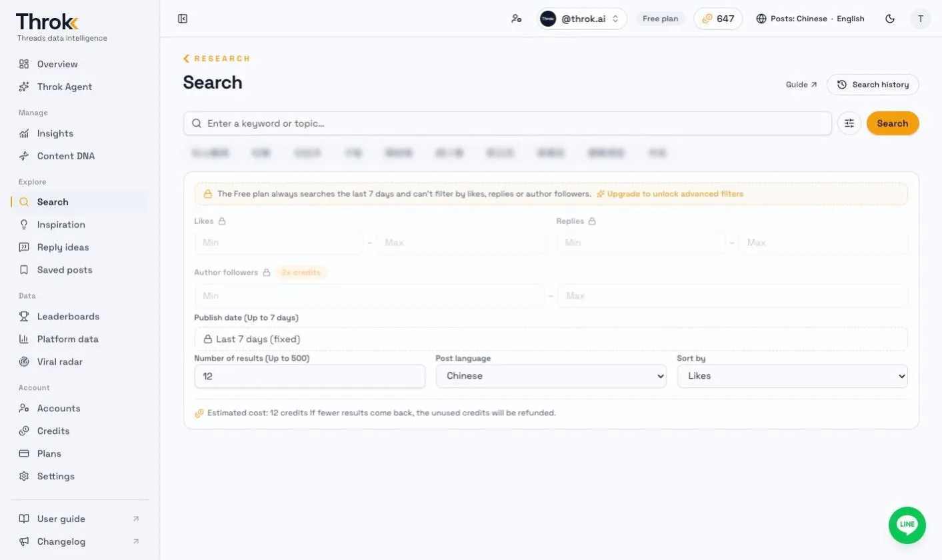Go to Reply ideas
This screenshot has width=942, height=560.
(80, 247)
